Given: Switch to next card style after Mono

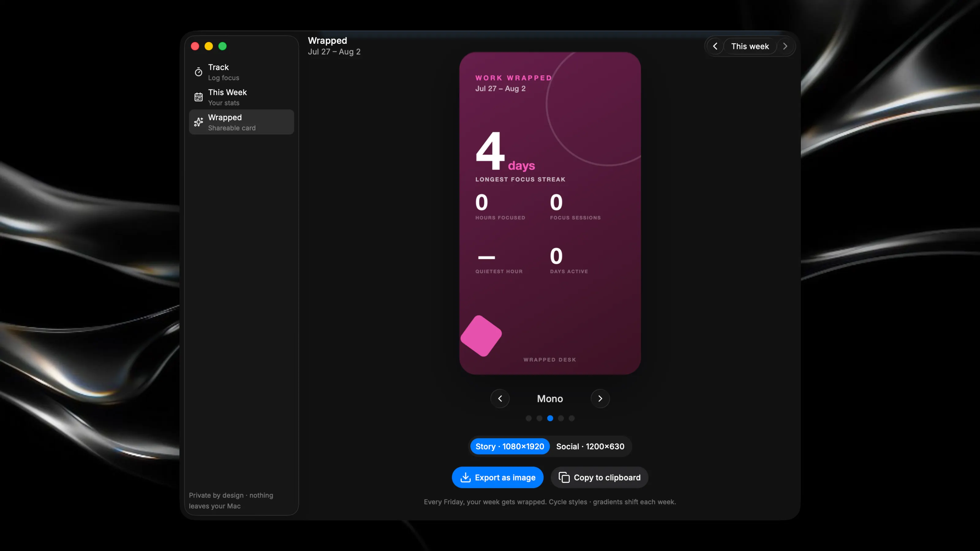Looking at the screenshot, I should coord(600,399).
